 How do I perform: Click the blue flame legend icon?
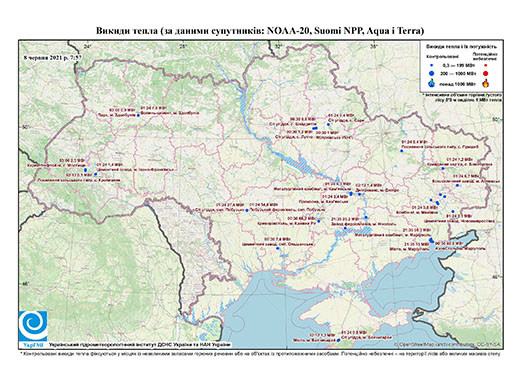432,83
